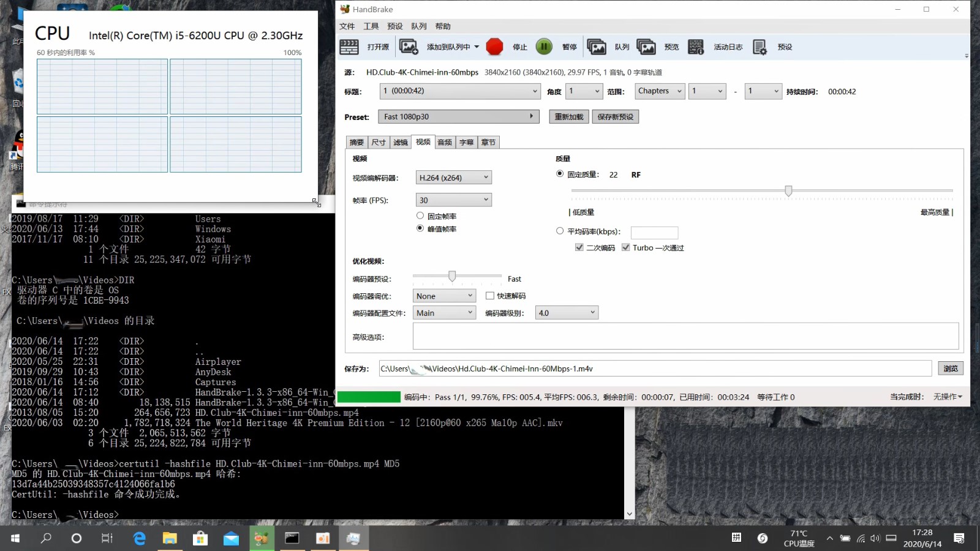Open Microsoft Edge from taskbar

pyautogui.click(x=140, y=538)
